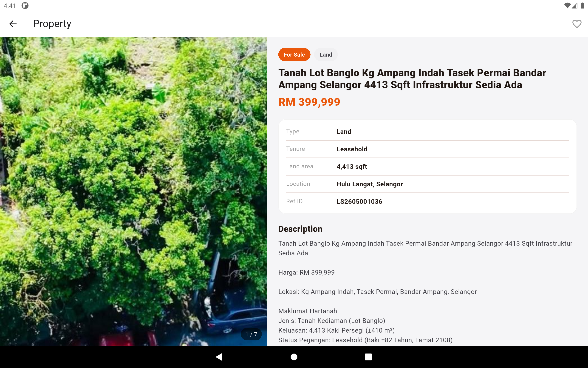Tap the For Sale badge
This screenshot has width=588, height=368.
click(x=294, y=55)
